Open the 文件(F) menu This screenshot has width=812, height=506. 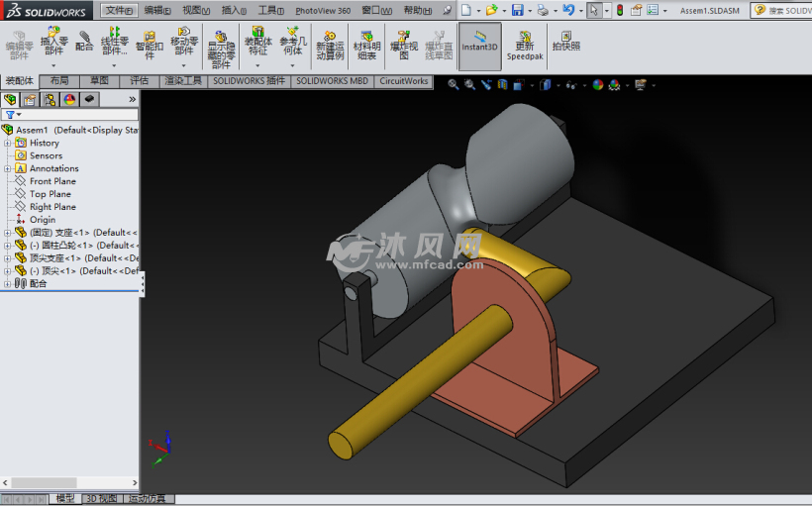coord(119,10)
